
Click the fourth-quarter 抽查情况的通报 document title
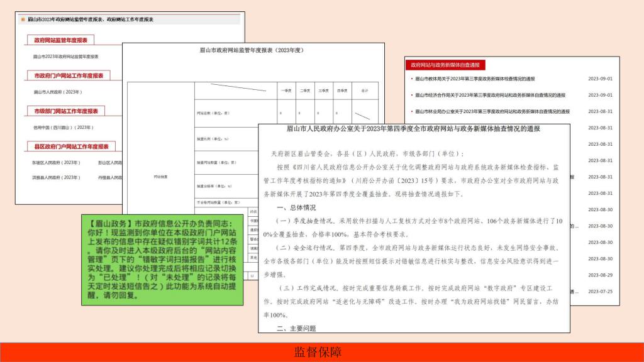(413, 129)
